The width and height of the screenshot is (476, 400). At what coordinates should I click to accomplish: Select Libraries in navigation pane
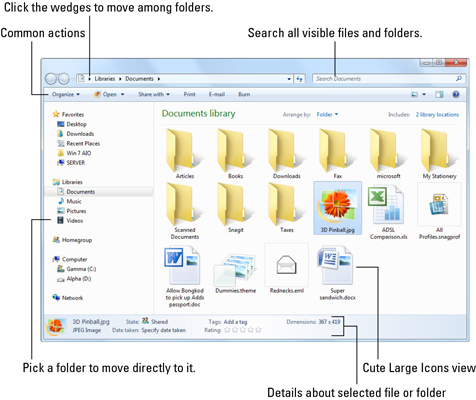68,182
